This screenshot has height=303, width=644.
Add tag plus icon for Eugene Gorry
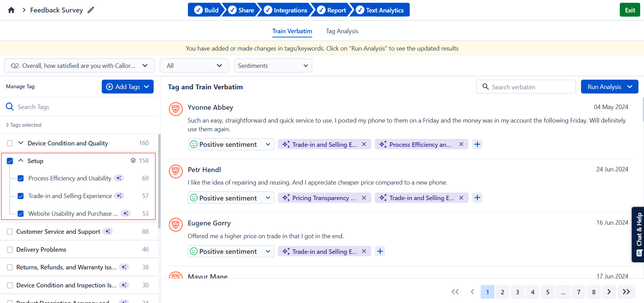[380, 251]
